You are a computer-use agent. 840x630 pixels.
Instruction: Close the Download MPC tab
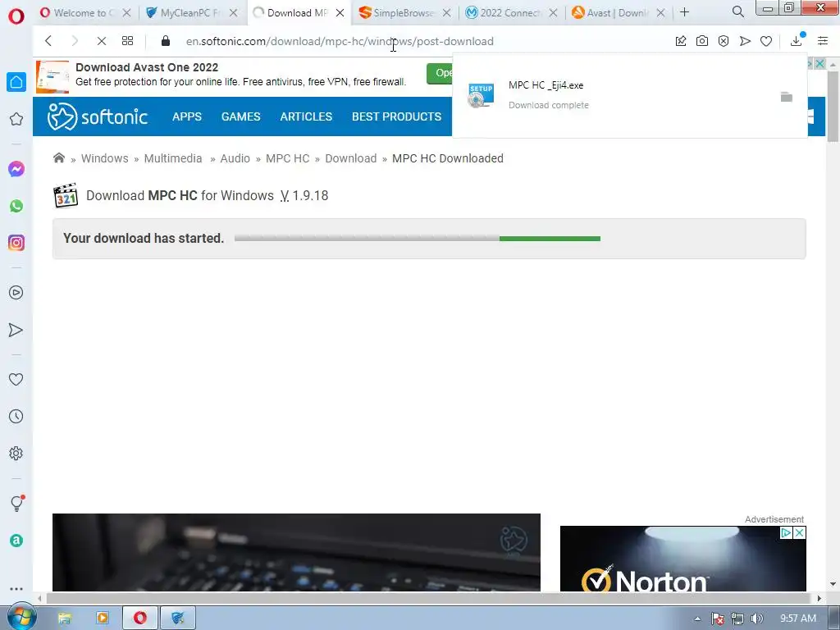click(340, 13)
